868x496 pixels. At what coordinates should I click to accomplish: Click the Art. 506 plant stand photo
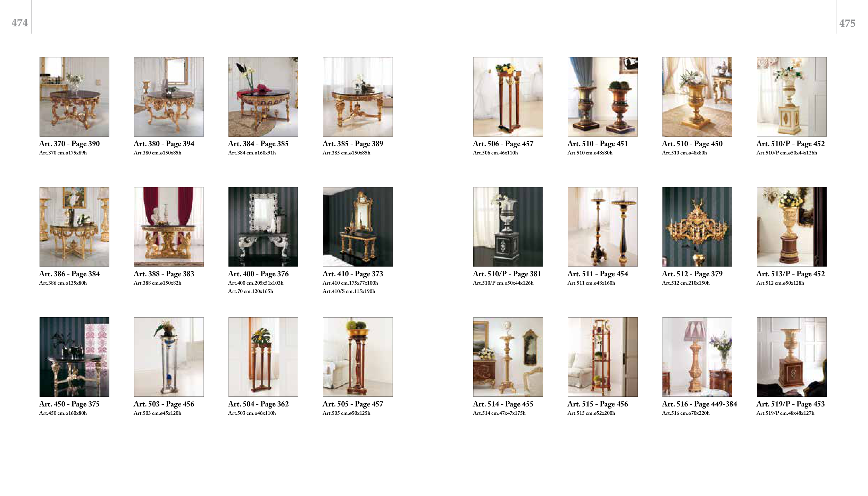pyautogui.click(x=508, y=96)
